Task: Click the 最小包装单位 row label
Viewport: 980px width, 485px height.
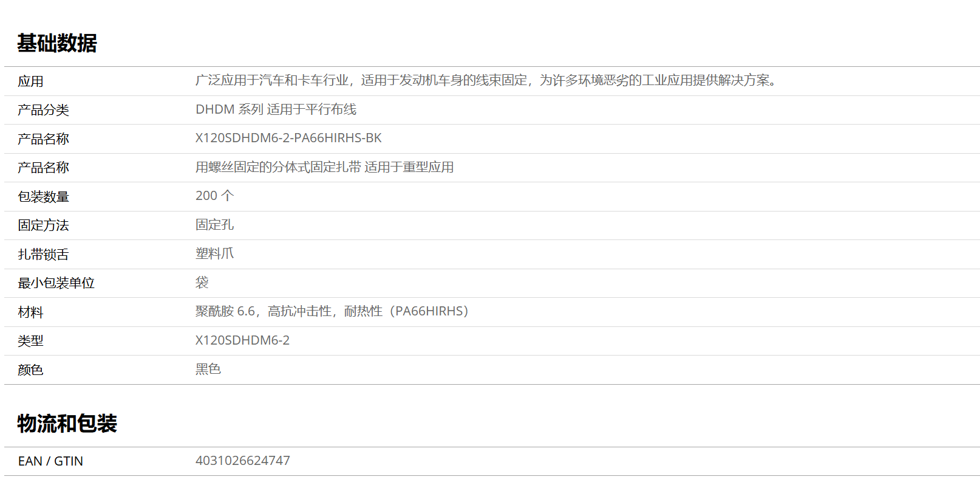Action: 56,283
